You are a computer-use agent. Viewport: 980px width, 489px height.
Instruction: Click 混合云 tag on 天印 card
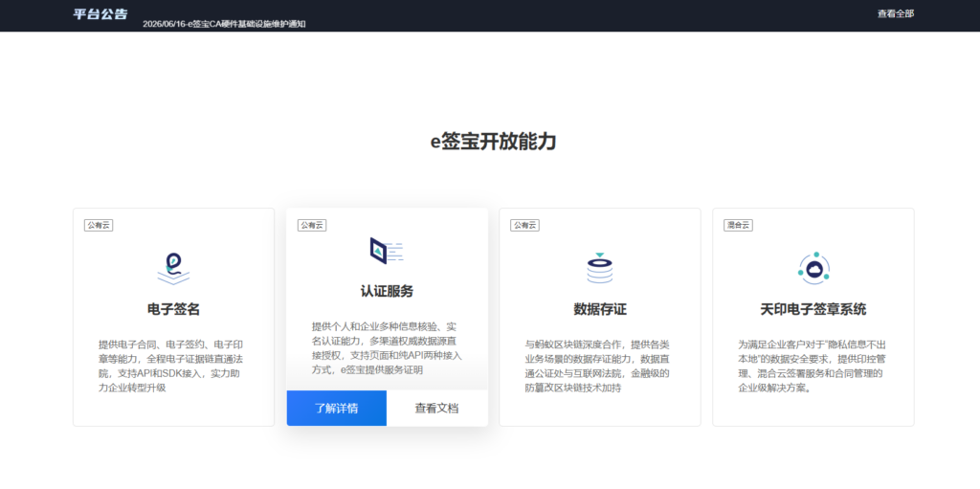738,226
